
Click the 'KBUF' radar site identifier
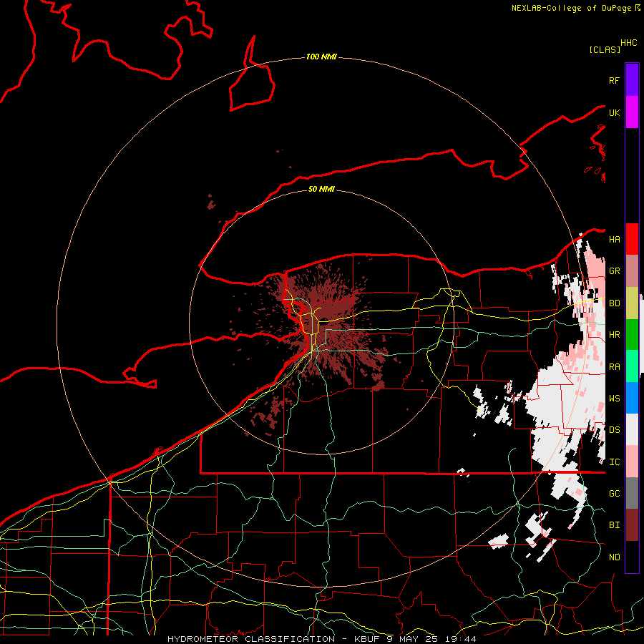(x=367, y=639)
